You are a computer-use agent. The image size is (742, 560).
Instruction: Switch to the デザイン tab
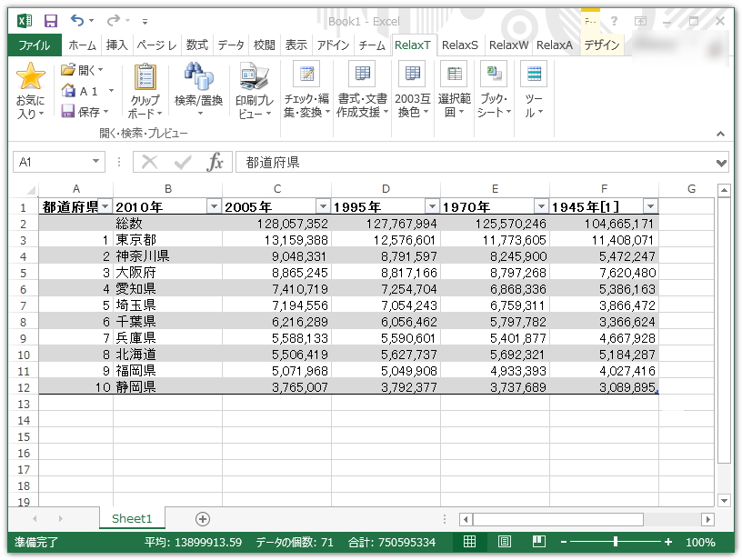point(601,45)
